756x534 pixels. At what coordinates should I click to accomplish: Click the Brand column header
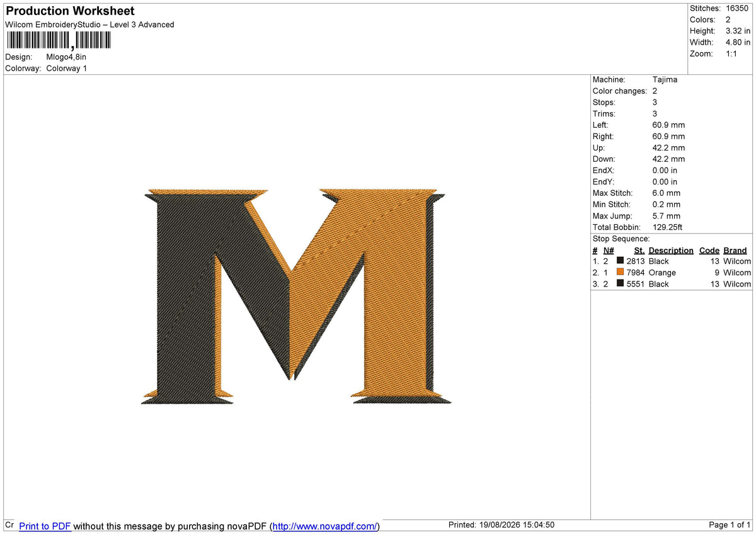point(735,250)
